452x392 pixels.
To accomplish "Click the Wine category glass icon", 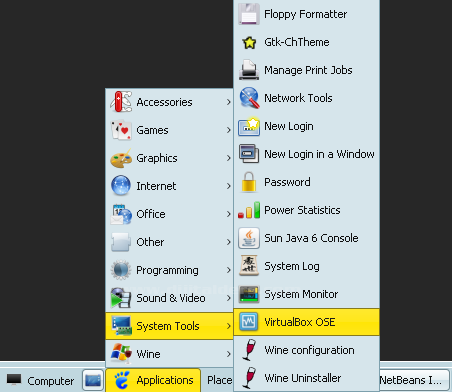I will click(121, 353).
